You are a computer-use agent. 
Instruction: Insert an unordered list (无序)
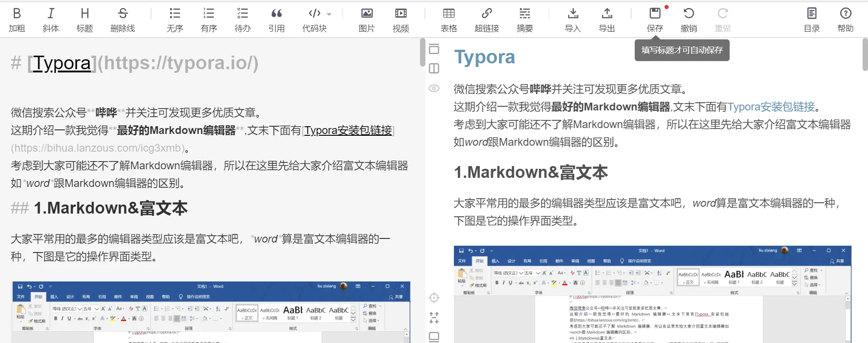pyautogui.click(x=175, y=19)
